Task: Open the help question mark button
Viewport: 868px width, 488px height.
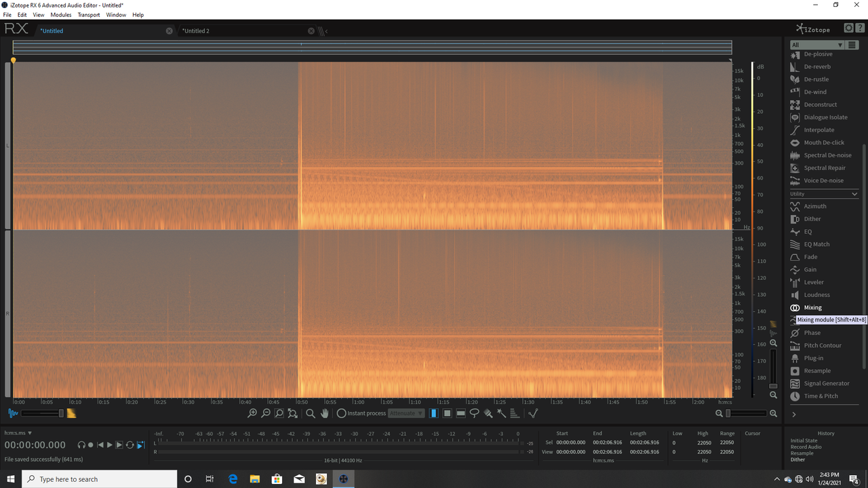Action: 859,28
